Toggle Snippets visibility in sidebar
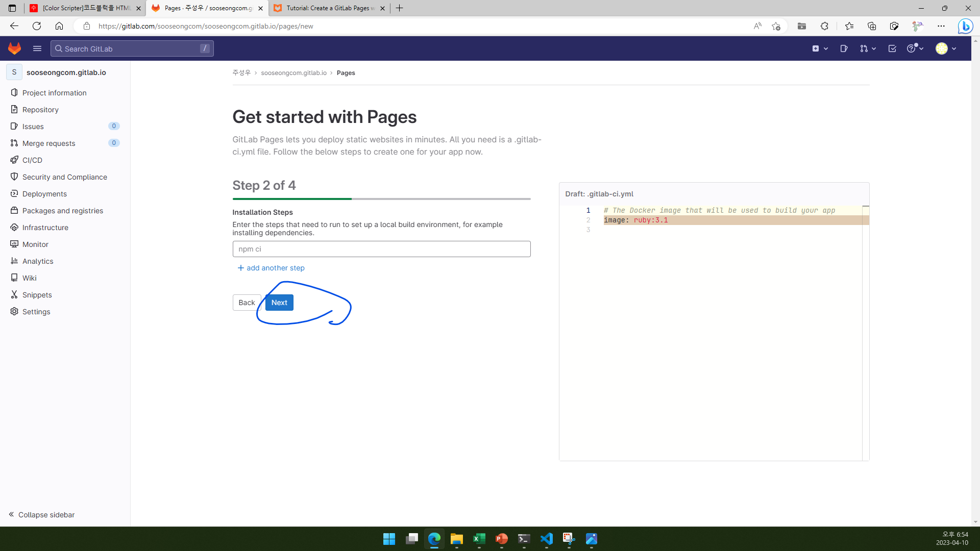This screenshot has height=551, width=980. tap(37, 295)
